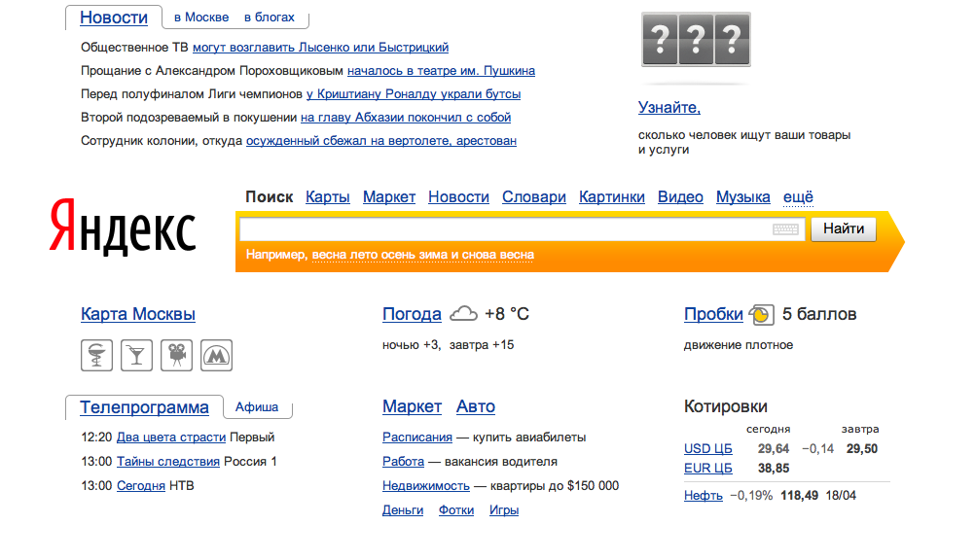Open the Картинки service link
Viewport: 975px width, 560px height.
point(612,197)
